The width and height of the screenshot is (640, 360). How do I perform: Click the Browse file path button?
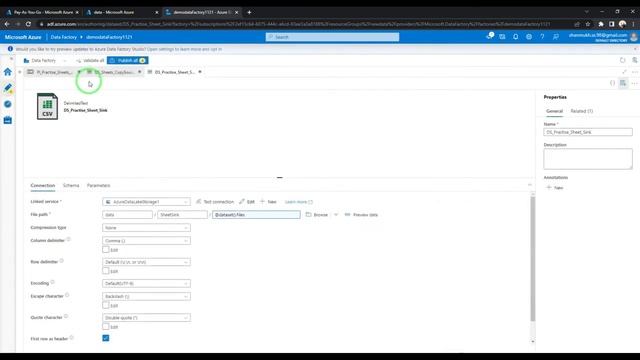317,215
